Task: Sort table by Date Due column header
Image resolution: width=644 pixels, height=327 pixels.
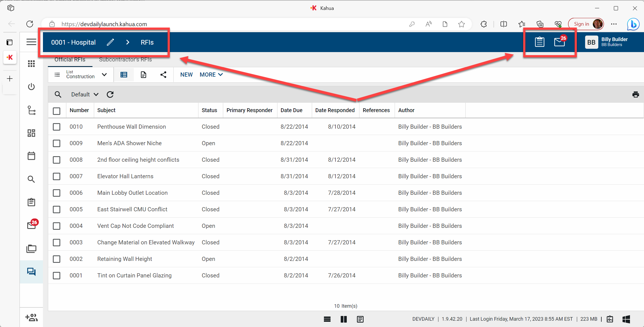Action: (291, 110)
